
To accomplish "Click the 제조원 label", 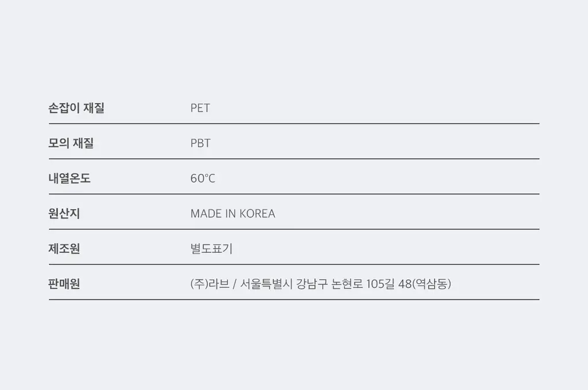I will [64, 249].
